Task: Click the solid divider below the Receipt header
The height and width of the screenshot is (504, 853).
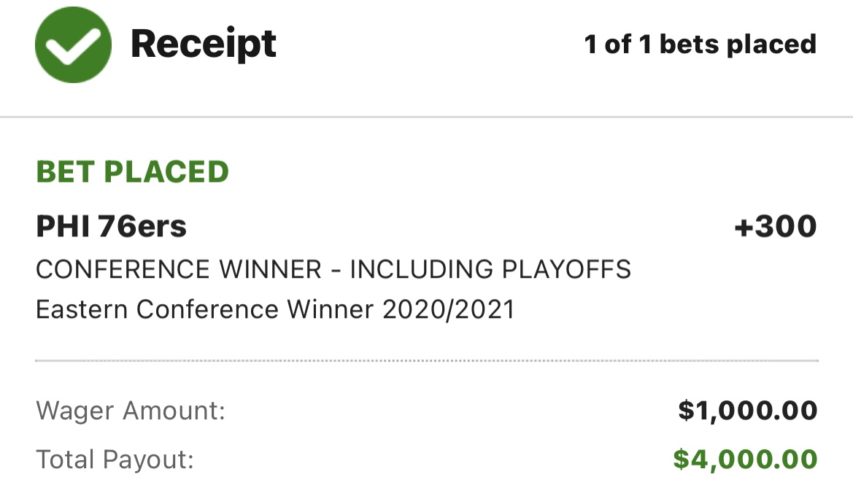Action: [x=426, y=117]
